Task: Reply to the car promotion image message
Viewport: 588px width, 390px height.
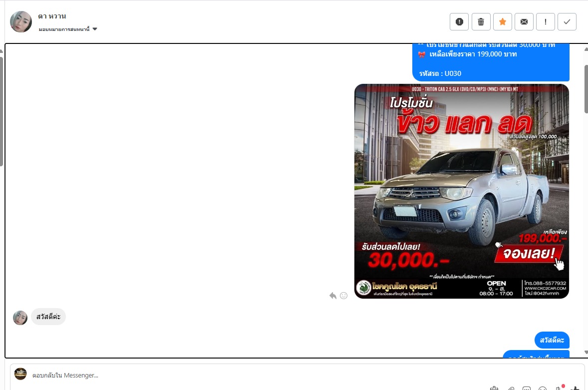Action: (332, 296)
